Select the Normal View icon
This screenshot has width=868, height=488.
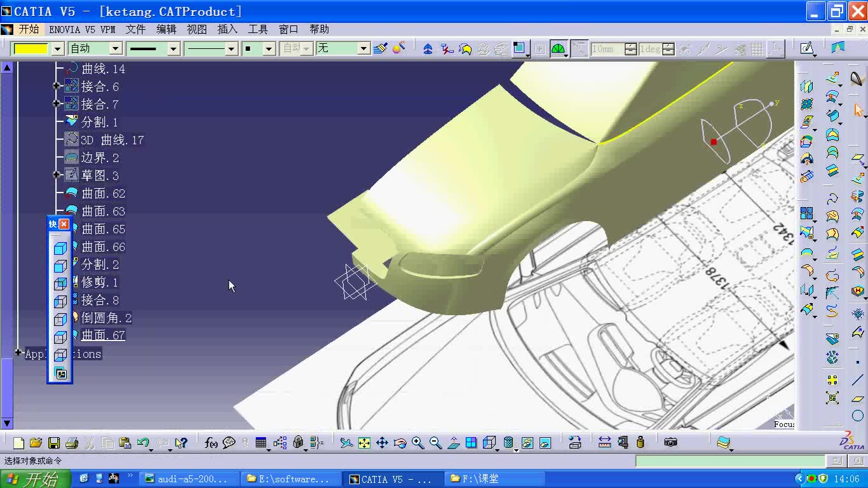pyautogui.click(x=453, y=443)
